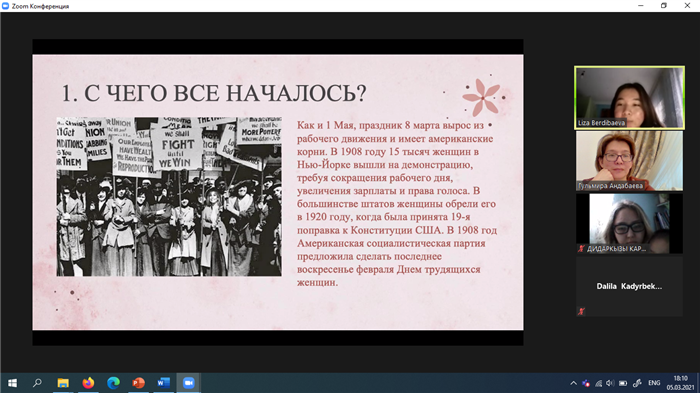Select Dalila Kadyrbek... participant tile

(x=629, y=286)
